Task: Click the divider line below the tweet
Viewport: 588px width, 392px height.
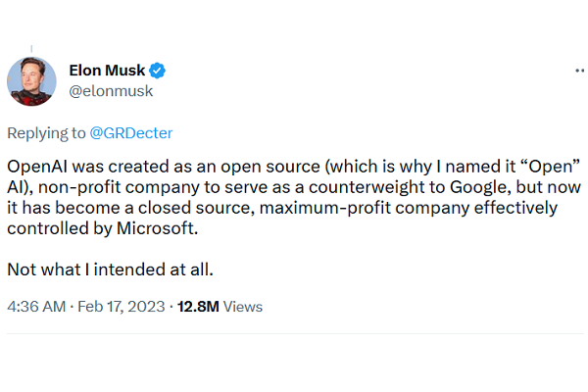Action: [294, 334]
